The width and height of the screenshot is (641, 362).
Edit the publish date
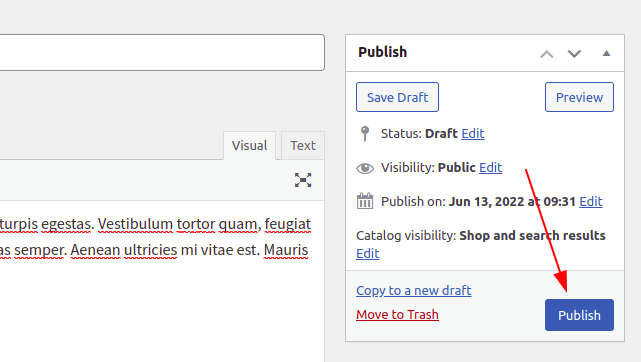(591, 201)
